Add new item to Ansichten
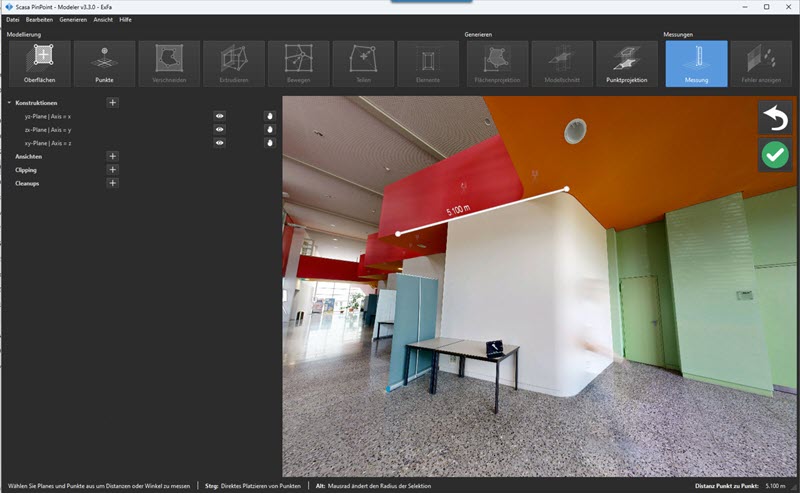Screen dimensions: 800x494 (x=113, y=156)
